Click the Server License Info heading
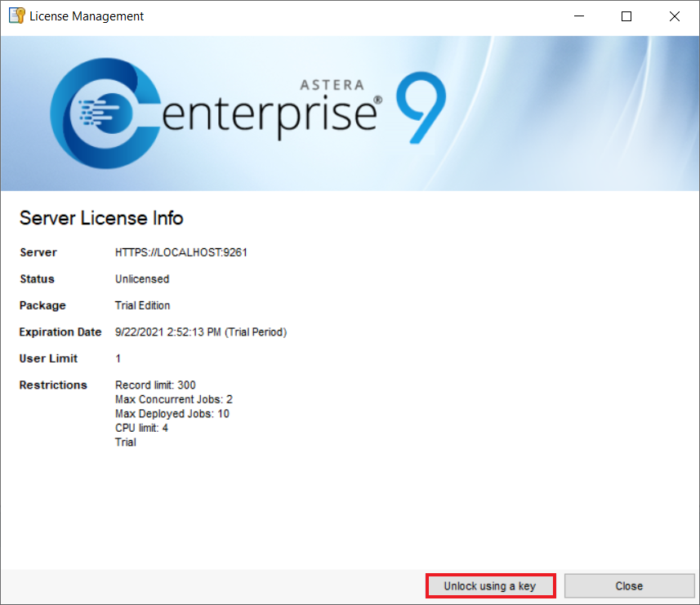This screenshot has height=605, width=700. coord(101,218)
